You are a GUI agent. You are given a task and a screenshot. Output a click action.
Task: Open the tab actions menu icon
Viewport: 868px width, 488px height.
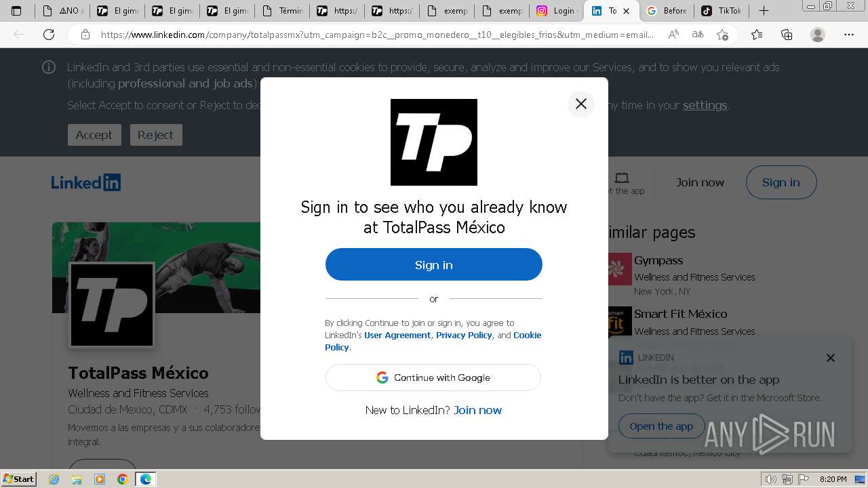tap(17, 11)
